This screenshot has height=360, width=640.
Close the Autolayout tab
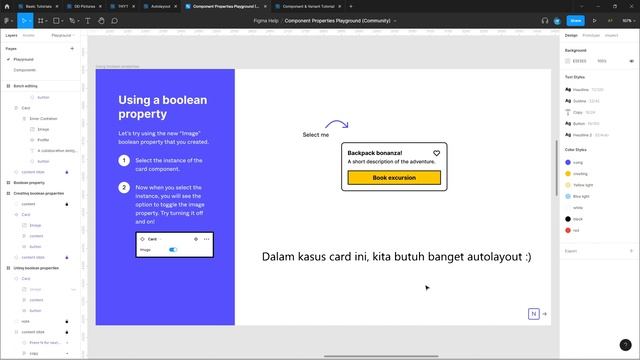tap(176, 7)
